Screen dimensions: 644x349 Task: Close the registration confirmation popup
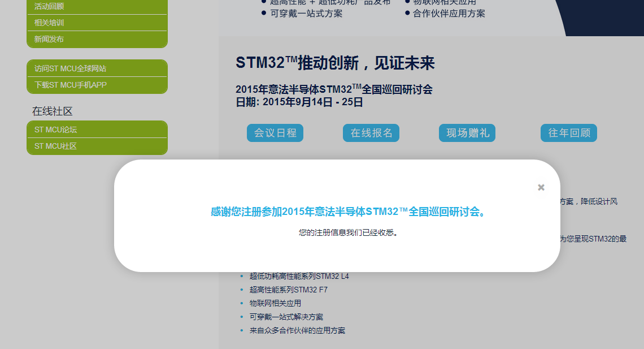point(541,187)
